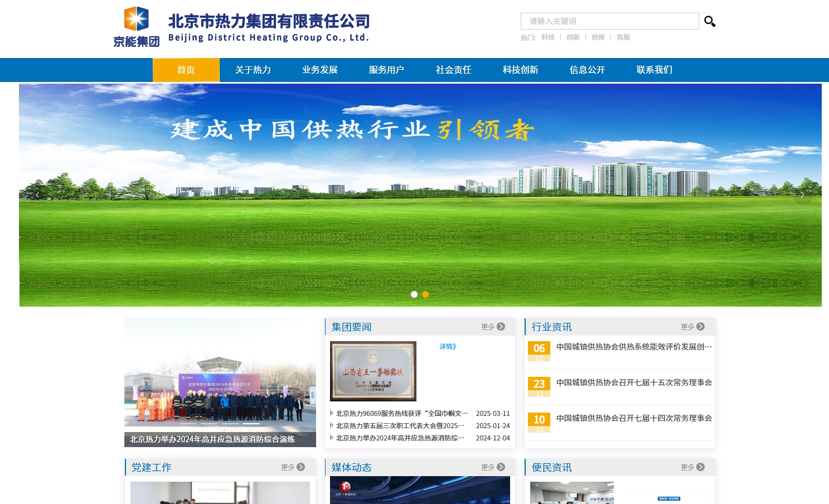This screenshot has width=829, height=504.
Task: Open the 服务用户 menu
Action: pyautogui.click(x=386, y=70)
